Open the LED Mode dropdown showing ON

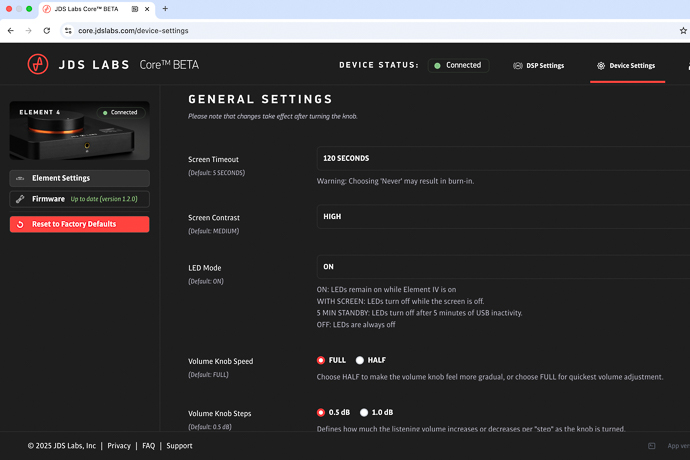click(x=503, y=267)
